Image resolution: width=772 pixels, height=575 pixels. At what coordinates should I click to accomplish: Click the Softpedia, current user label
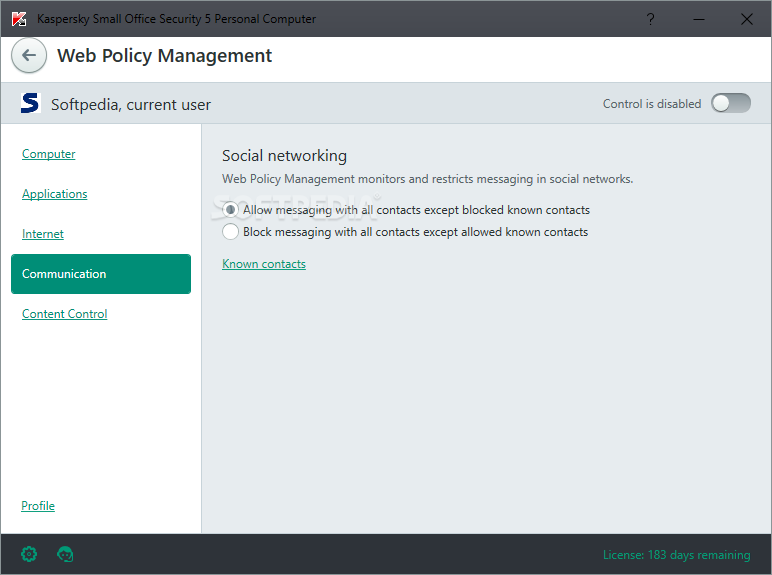tap(131, 104)
